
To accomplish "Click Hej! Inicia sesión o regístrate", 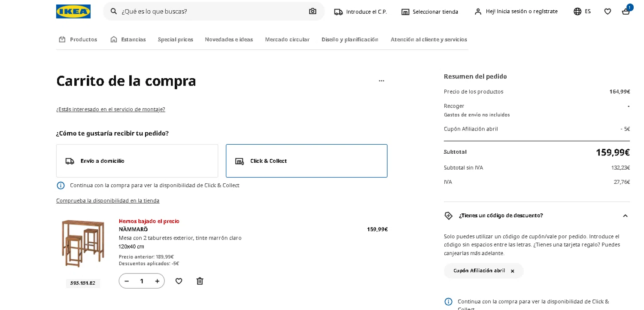I will pyautogui.click(x=522, y=12).
